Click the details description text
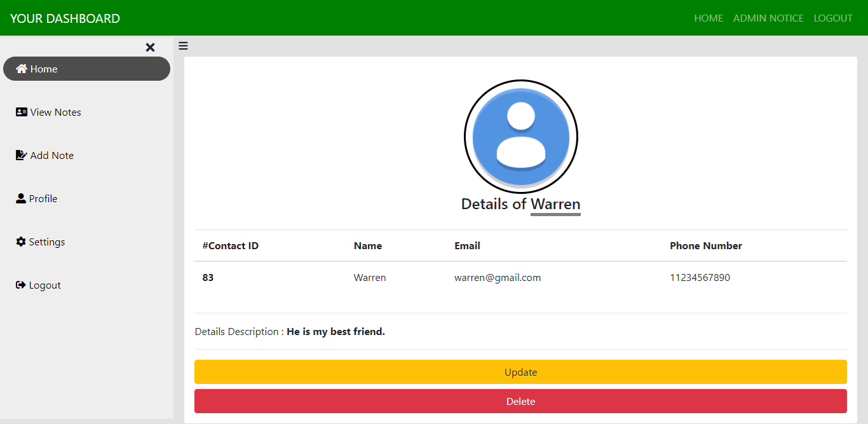 pos(289,331)
